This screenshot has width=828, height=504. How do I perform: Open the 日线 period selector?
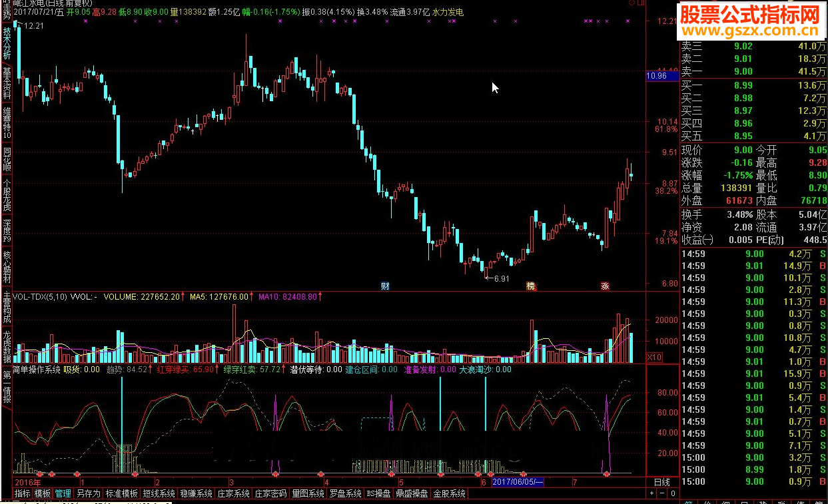[662, 482]
